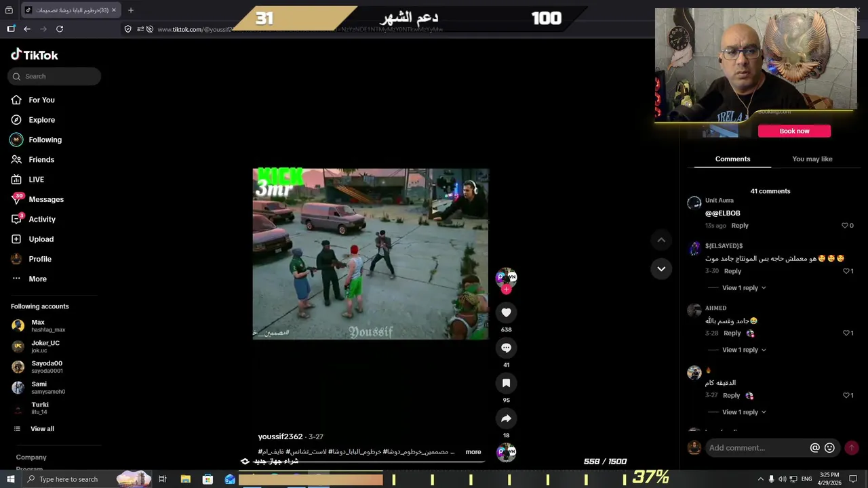Open Turki following account
The height and width of the screenshot is (488, 868).
(41, 408)
